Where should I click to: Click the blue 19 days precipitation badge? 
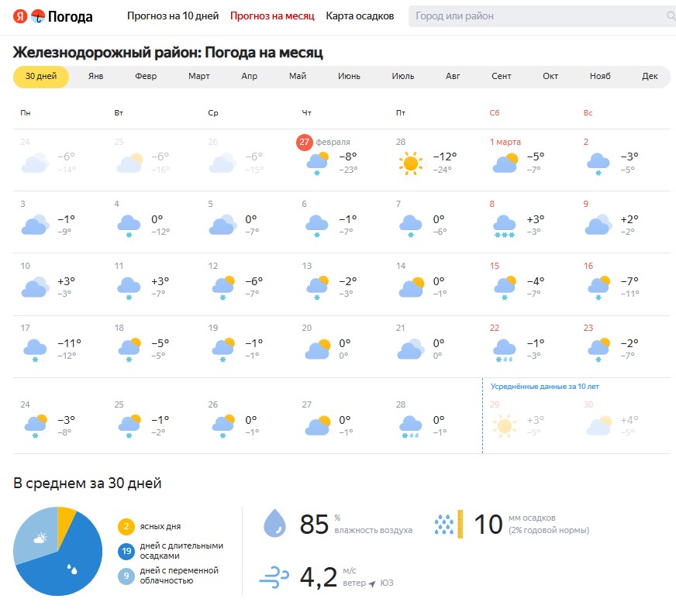tap(126, 551)
